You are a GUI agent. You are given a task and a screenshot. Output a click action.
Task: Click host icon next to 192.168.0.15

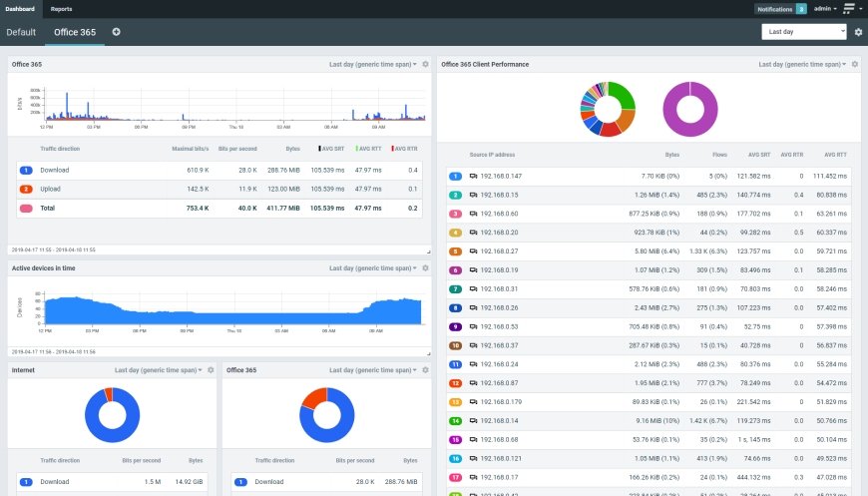pos(473,195)
